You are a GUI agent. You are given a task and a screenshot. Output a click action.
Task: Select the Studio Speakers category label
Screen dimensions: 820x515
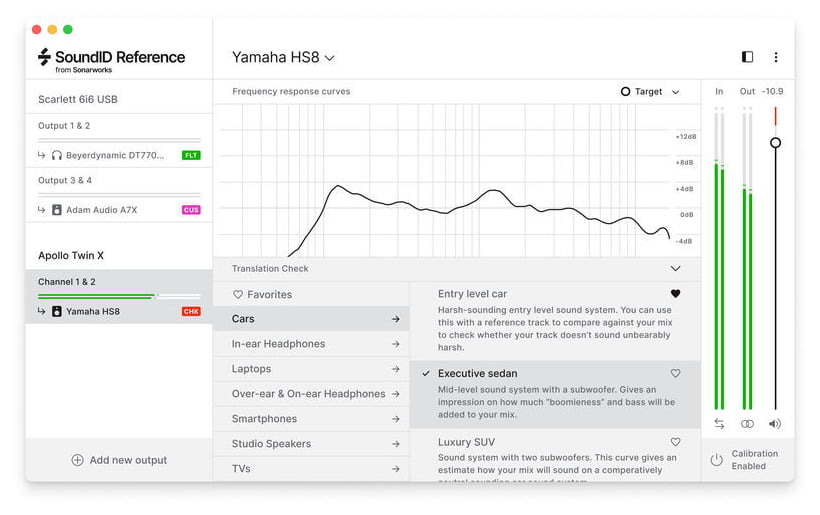point(271,444)
